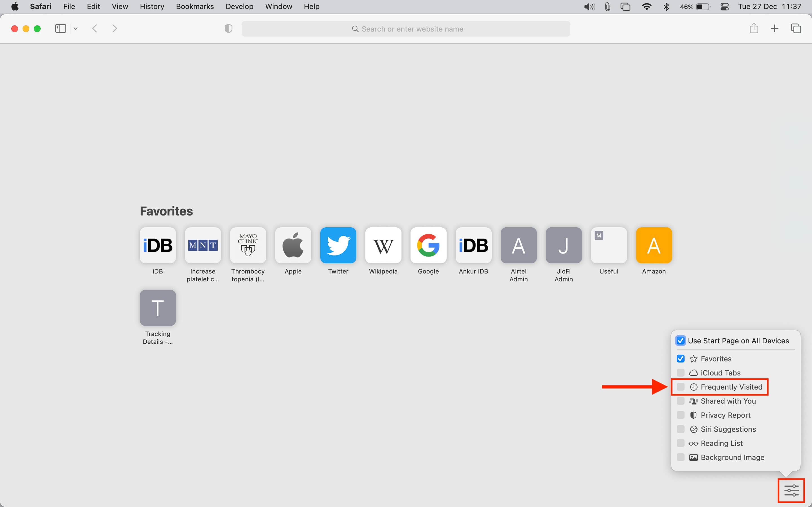812x507 pixels.
Task: Open the Google favorite site
Action: tap(428, 245)
